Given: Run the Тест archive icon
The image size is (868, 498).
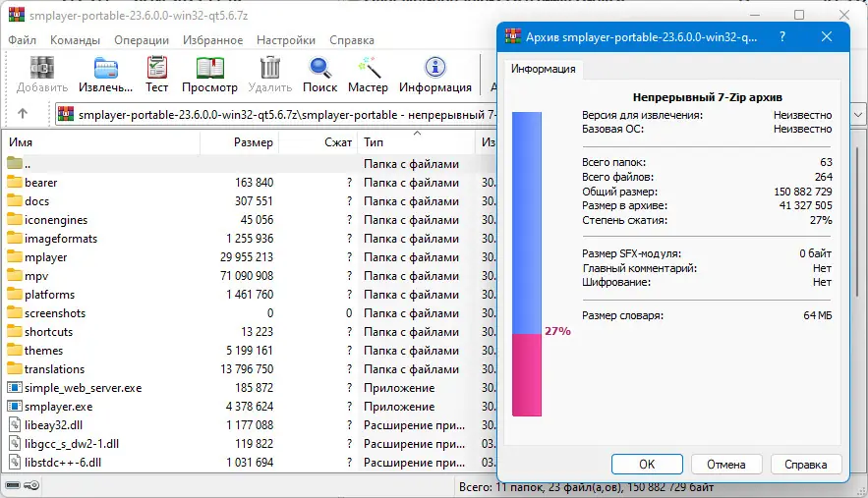Looking at the screenshot, I should pos(156,68).
